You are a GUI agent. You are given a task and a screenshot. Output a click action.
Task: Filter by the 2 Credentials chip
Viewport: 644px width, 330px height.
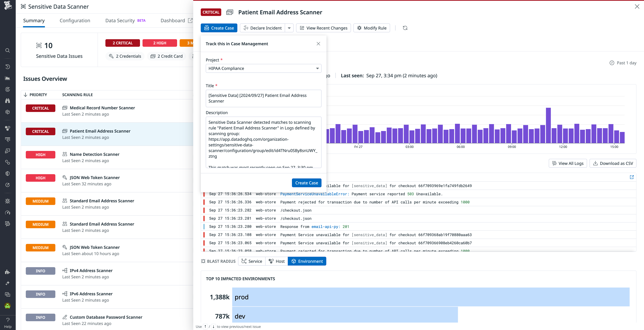pyautogui.click(x=125, y=56)
